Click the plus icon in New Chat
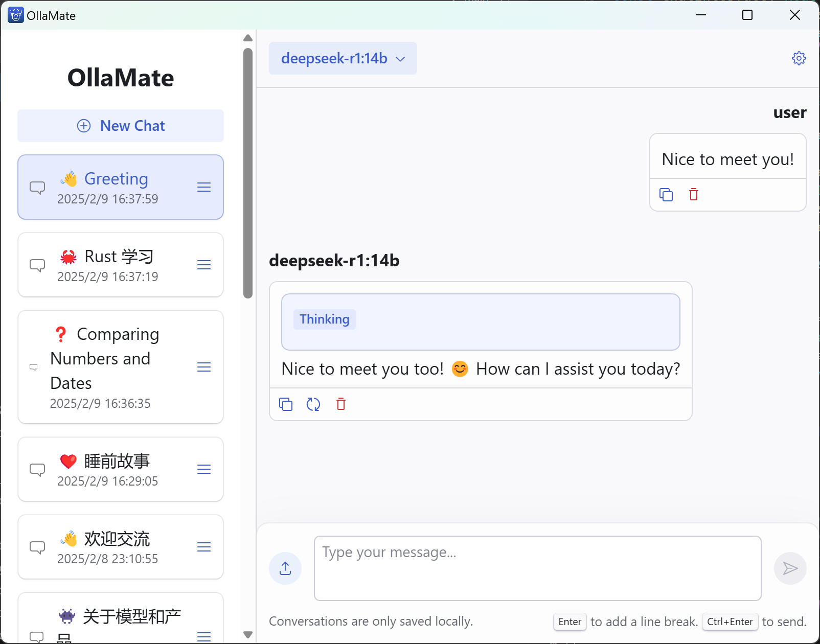The height and width of the screenshot is (644, 820). click(84, 126)
